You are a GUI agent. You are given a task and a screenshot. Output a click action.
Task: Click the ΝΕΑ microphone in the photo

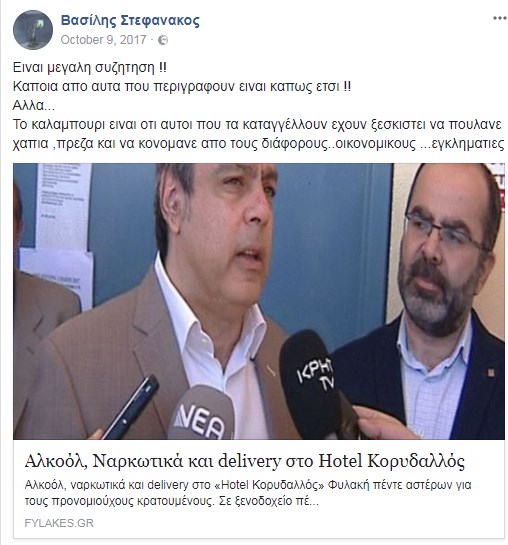click(x=201, y=414)
